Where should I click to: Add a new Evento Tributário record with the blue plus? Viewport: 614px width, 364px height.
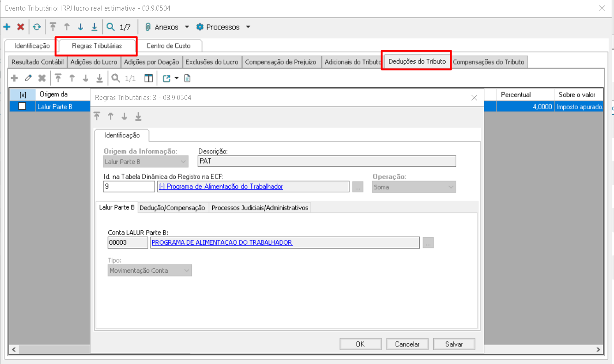pyautogui.click(x=7, y=27)
